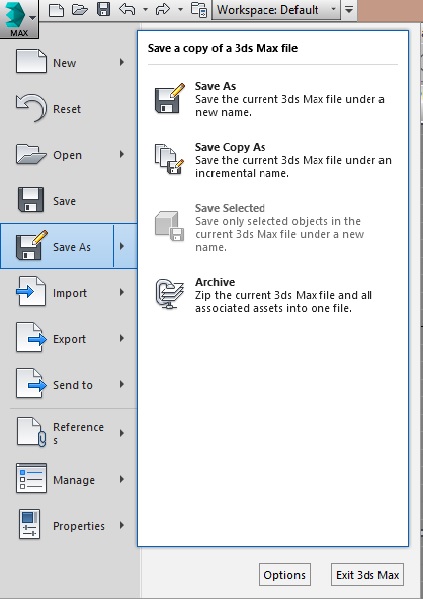The height and width of the screenshot is (599, 423).
Task: Choose Manage from the application menu
Action: point(74,480)
